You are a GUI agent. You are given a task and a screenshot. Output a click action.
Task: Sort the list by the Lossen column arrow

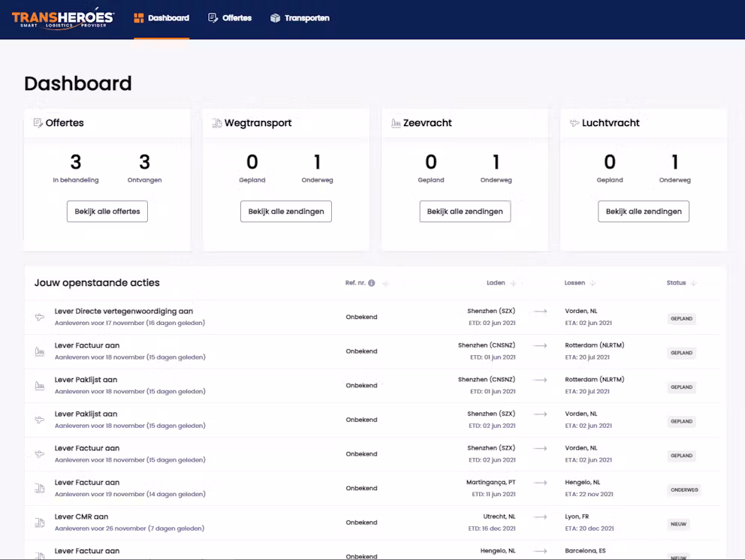[594, 283]
